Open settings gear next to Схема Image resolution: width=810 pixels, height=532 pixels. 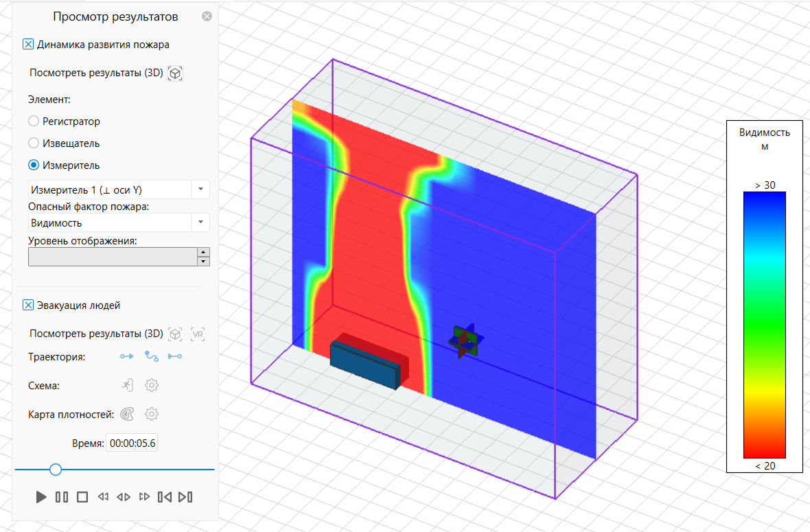pyautogui.click(x=151, y=385)
